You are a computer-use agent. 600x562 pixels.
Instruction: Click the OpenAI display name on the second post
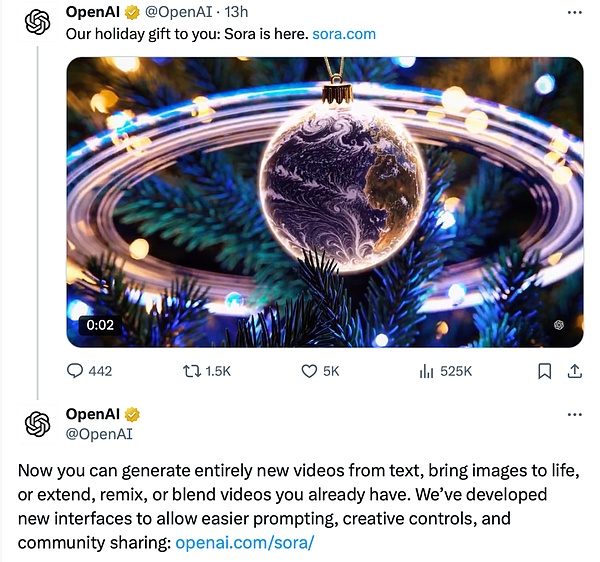pos(92,414)
